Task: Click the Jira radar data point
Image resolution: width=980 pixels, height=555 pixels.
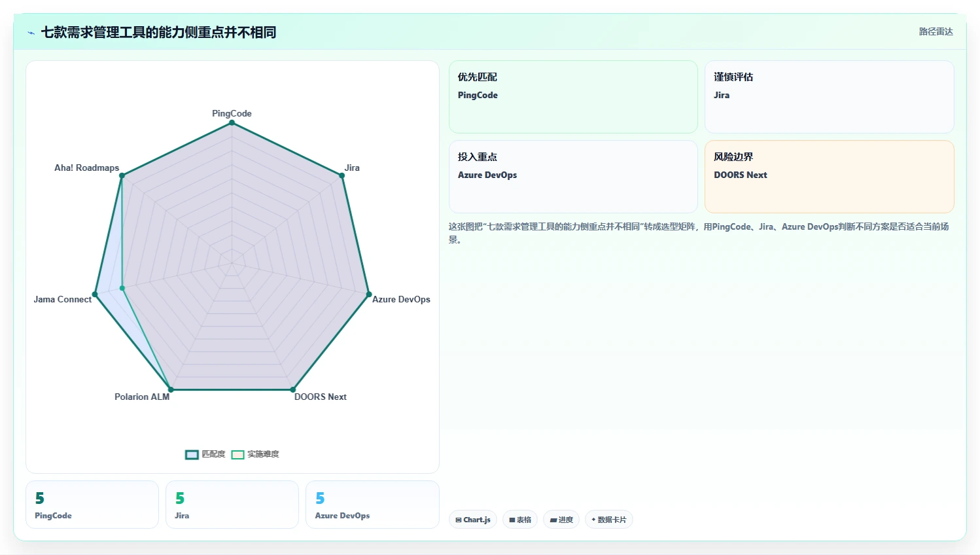Action: point(341,175)
